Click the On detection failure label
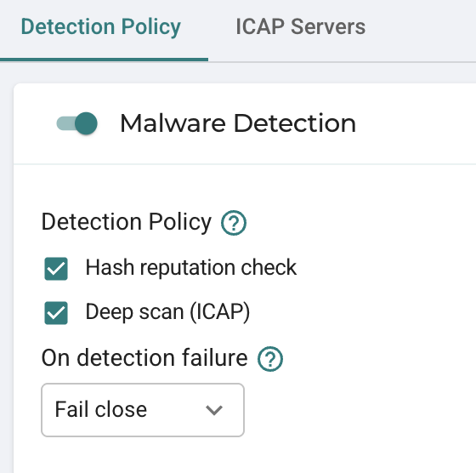The image size is (476, 473). pos(144,358)
